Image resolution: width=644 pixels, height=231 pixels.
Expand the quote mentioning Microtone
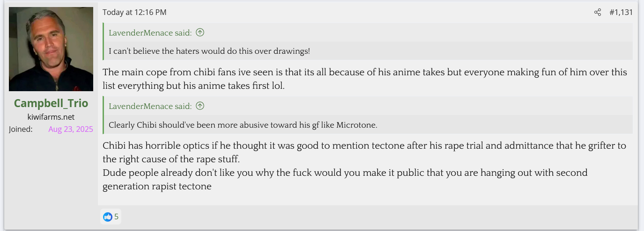pyautogui.click(x=243, y=125)
